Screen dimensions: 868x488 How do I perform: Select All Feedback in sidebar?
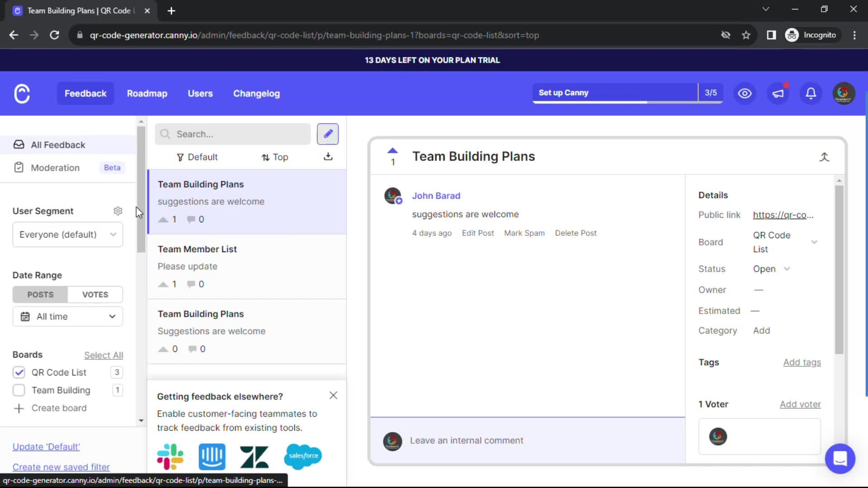pos(68,145)
